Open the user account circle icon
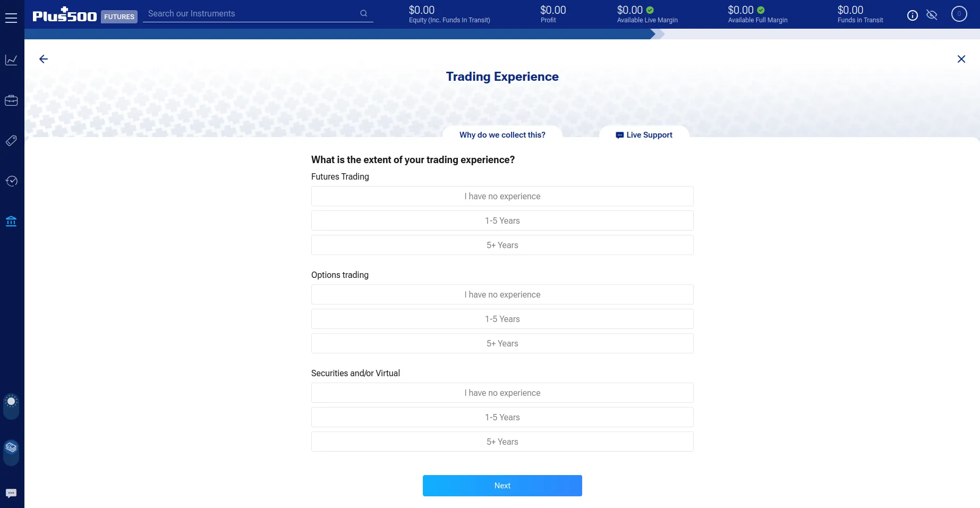The image size is (980, 508). pyautogui.click(x=959, y=14)
